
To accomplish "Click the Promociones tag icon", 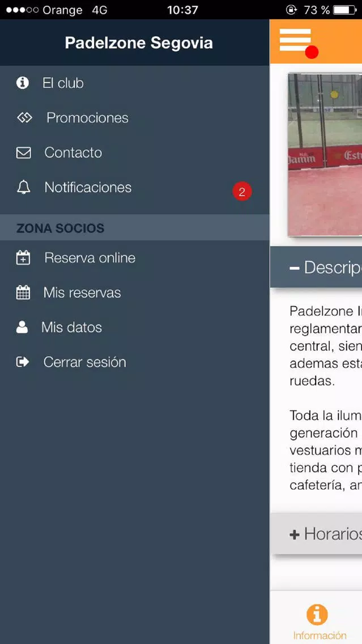I will pyautogui.click(x=24, y=118).
